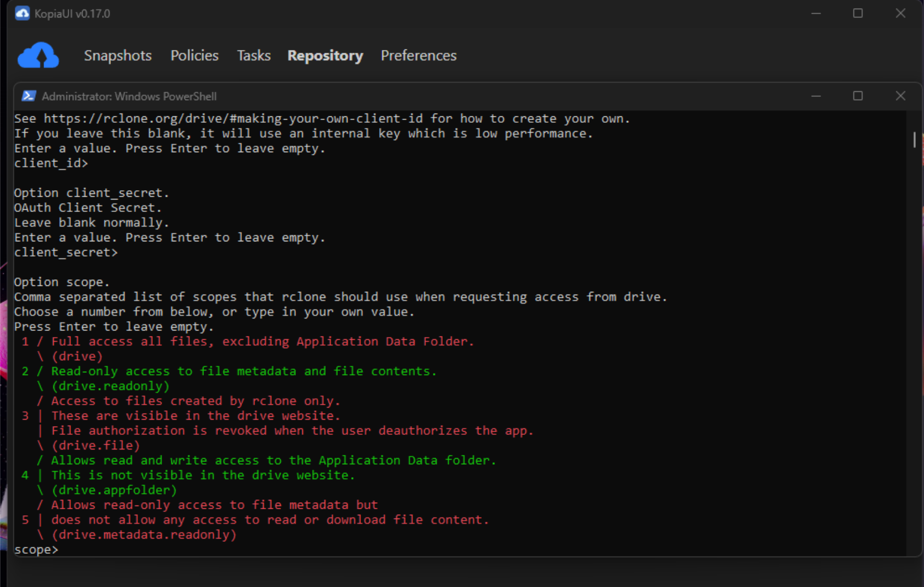This screenshot has height=587, width=924.
Task: Select the Repository tab
Action: (x=325, y=55)
